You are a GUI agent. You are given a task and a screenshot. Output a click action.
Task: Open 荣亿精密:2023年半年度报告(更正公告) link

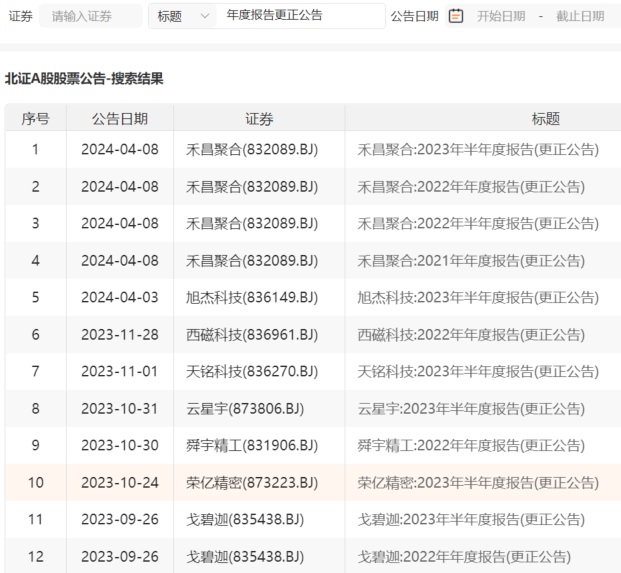(x=478, y=483)
